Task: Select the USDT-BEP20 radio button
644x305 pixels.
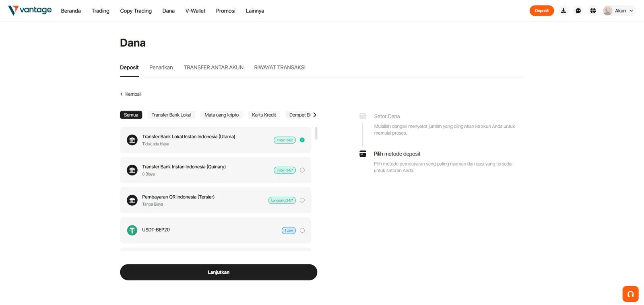Action: [x=302, y=230]
